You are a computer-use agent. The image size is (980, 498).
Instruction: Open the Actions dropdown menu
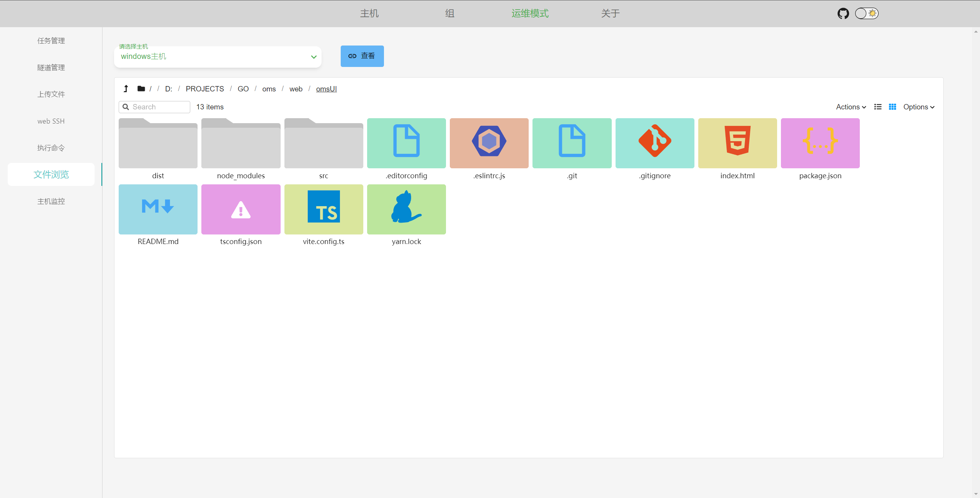(x=851, y=107)
